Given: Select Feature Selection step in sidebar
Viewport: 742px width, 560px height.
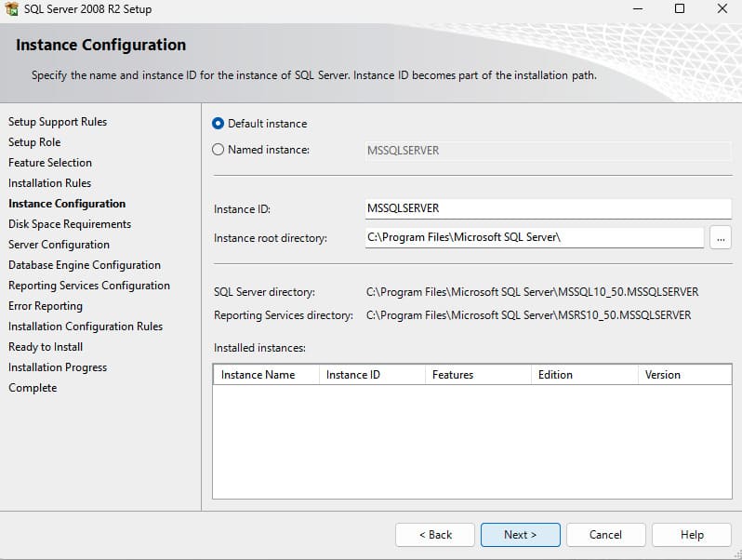Looking at the screenshot, I should (50, 163).
